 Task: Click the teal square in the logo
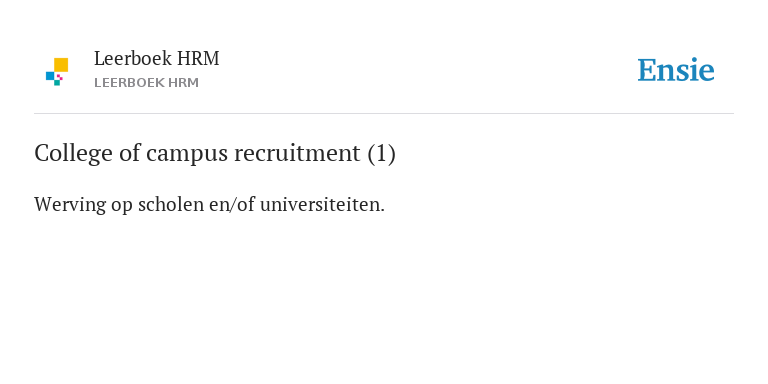click(x=57, y=83)
